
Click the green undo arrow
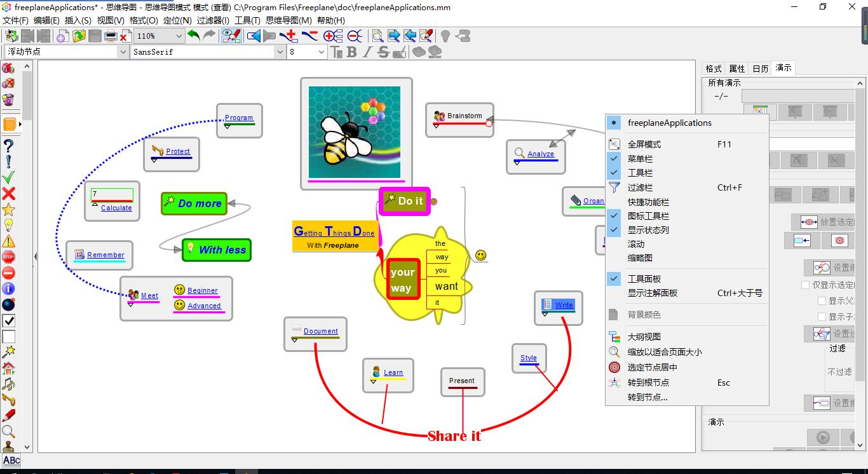193,36
